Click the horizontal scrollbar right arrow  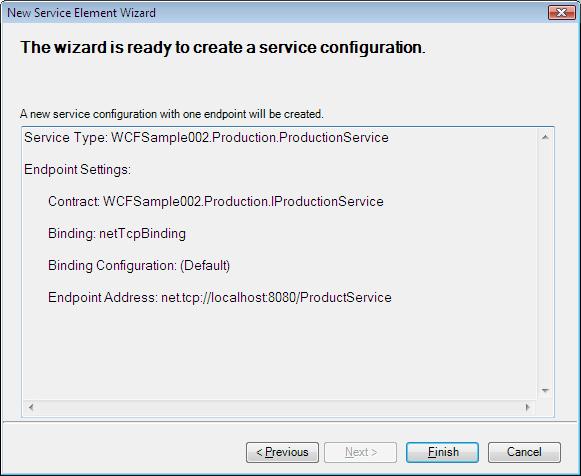528,407
